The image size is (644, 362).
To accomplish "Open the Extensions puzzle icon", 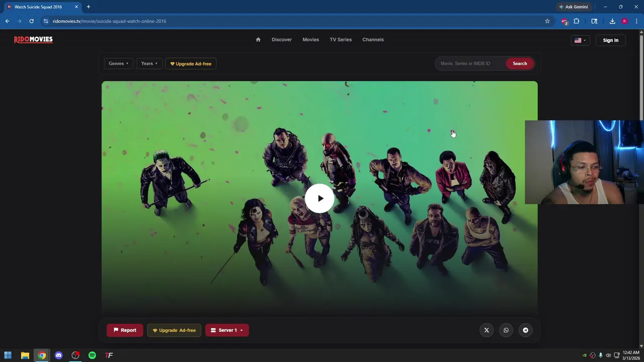I will tap(577, 21).
